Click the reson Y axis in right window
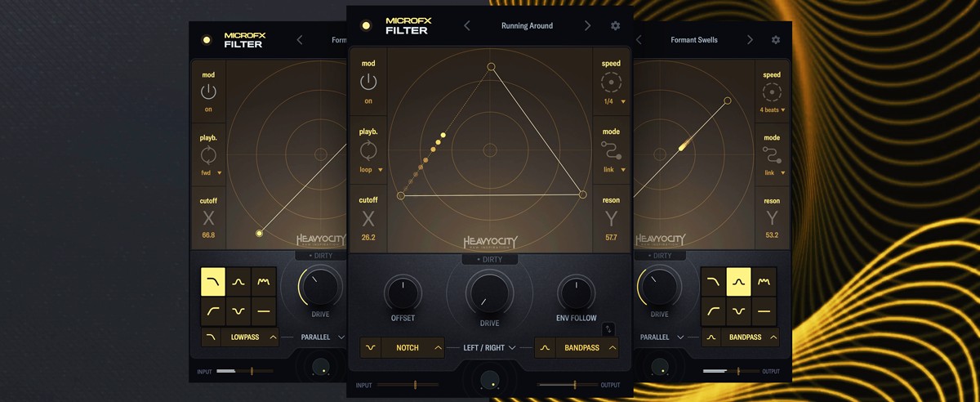Viewport: 980px width, 402px height. [x=772, y=218]
